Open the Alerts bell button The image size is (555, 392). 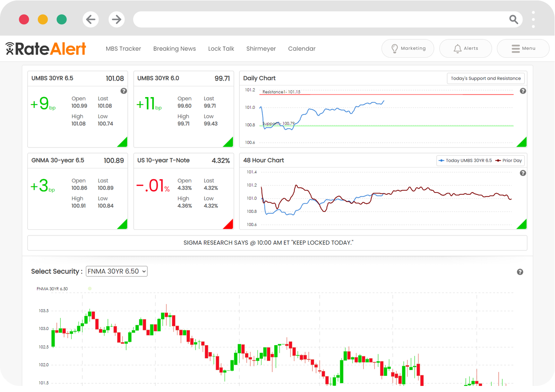tap(465, 49)
